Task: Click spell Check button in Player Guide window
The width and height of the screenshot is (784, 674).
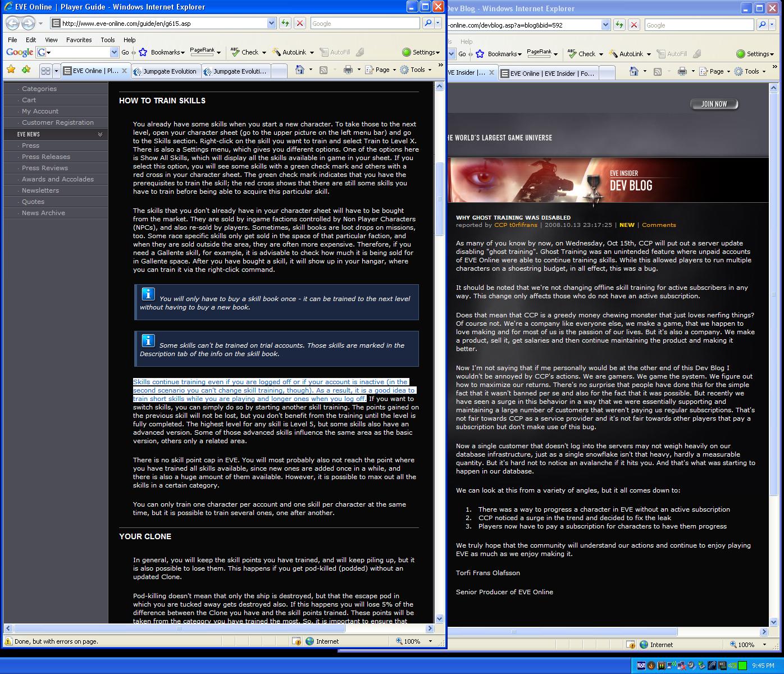Action: pos(244,52)
